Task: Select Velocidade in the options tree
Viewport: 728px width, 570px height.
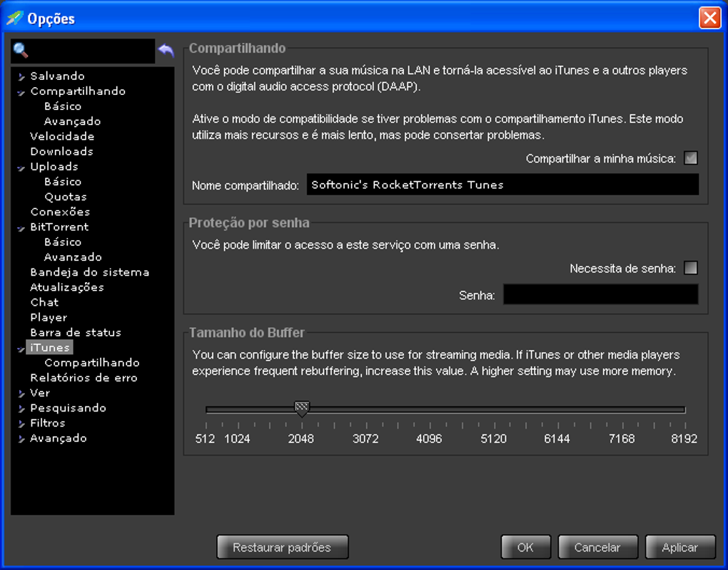Action: 62,136
